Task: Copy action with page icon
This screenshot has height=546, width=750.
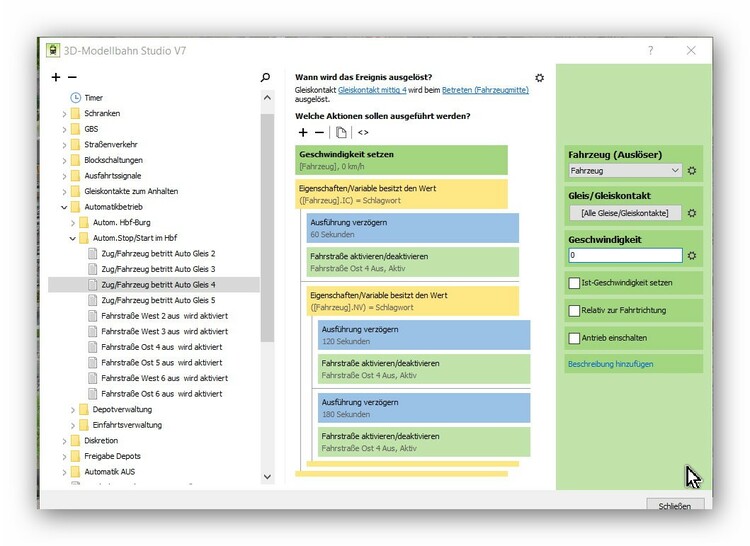Action: click(341, 132)
